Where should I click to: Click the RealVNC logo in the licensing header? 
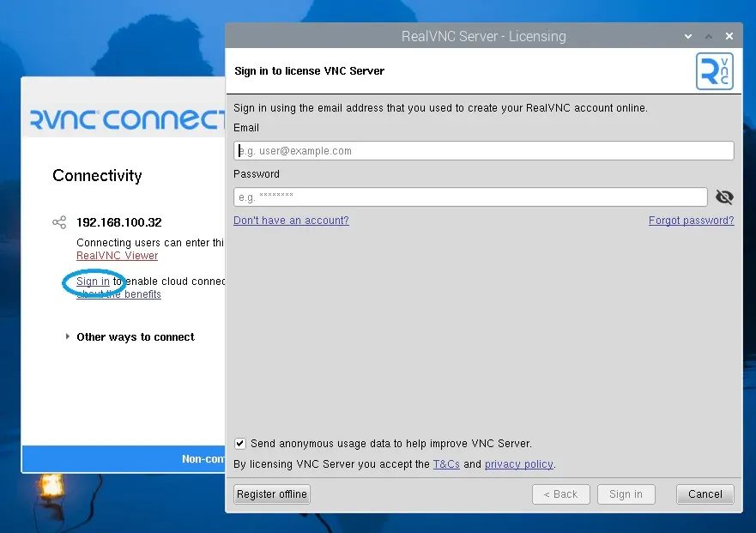(715, 71)
